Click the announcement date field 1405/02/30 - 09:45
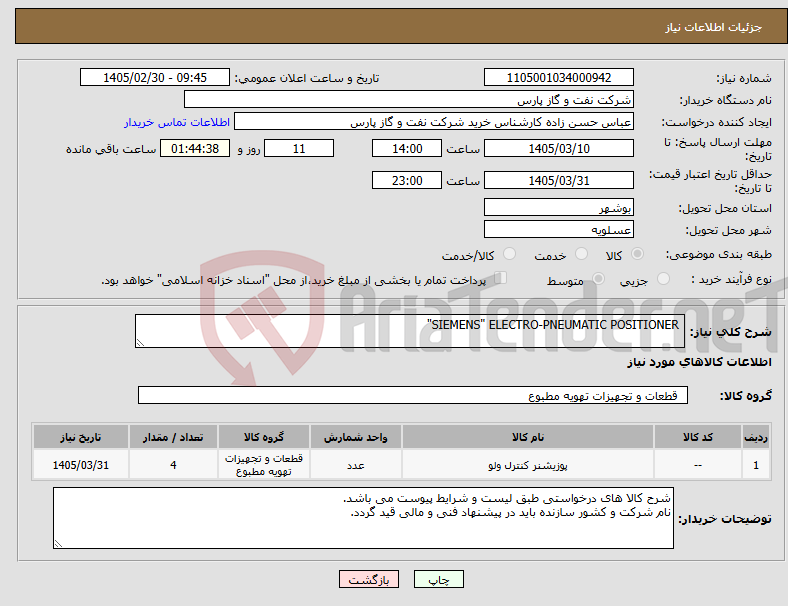The height and width of the screenshot is (606, 788). tap(155, 78)
